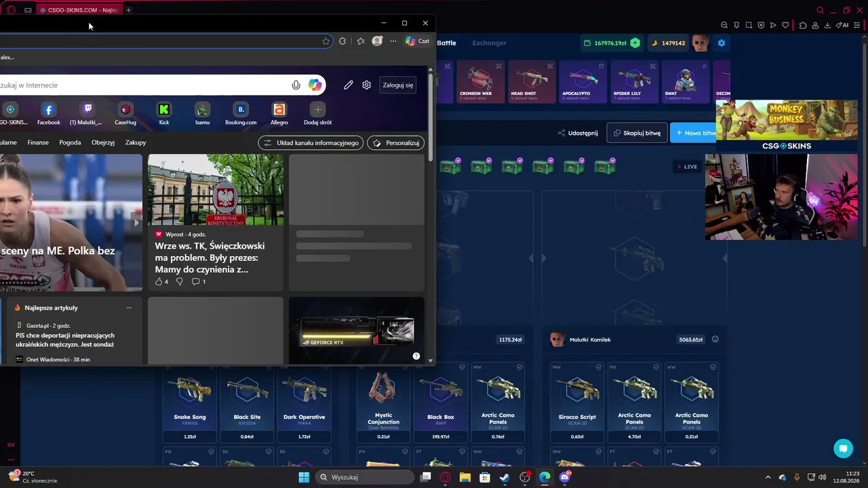Open the live chat bubble on CSGO-Skins
Screen dimensions: 868x488
(x=843, y=448)
